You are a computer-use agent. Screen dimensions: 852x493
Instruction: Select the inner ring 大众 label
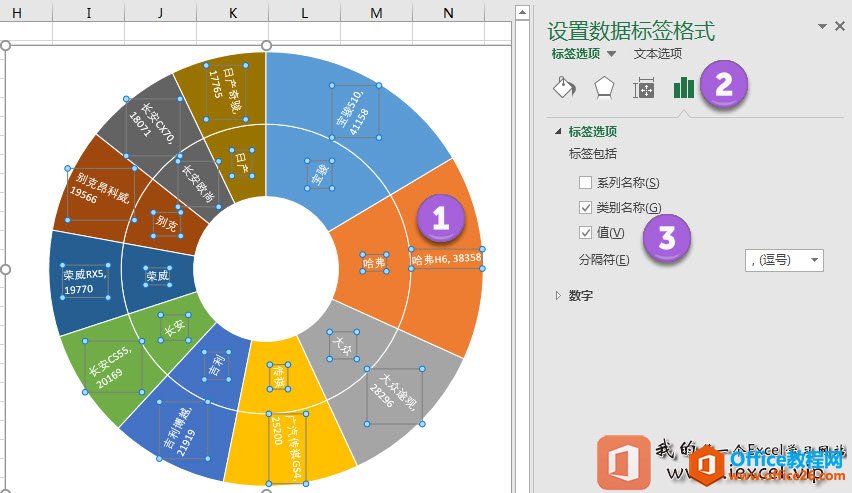coord(343,345)
